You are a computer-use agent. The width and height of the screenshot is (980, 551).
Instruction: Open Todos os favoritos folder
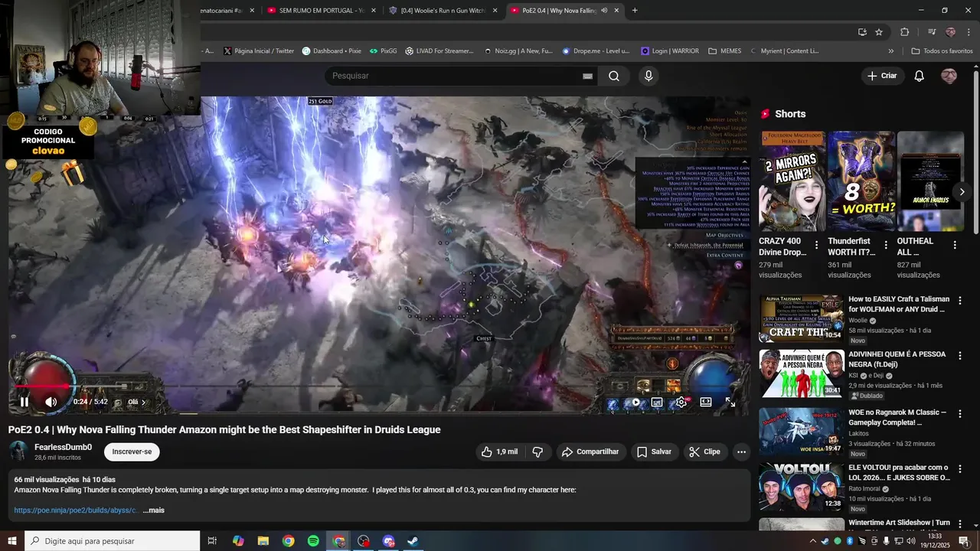(x=942, y=51)
